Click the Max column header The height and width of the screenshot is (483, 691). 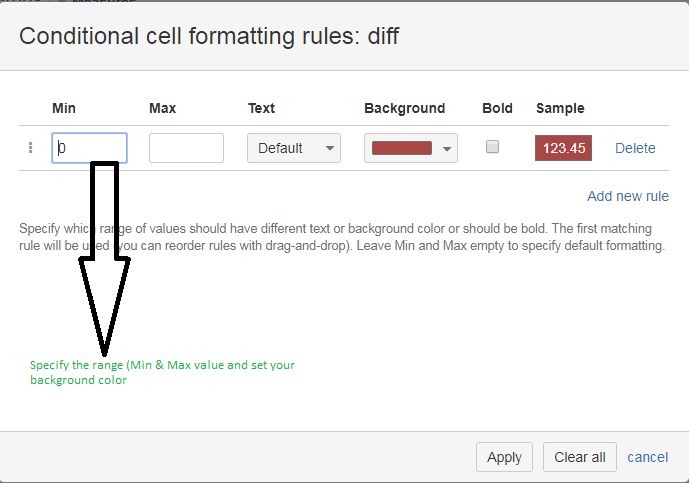tap(163, 108)
